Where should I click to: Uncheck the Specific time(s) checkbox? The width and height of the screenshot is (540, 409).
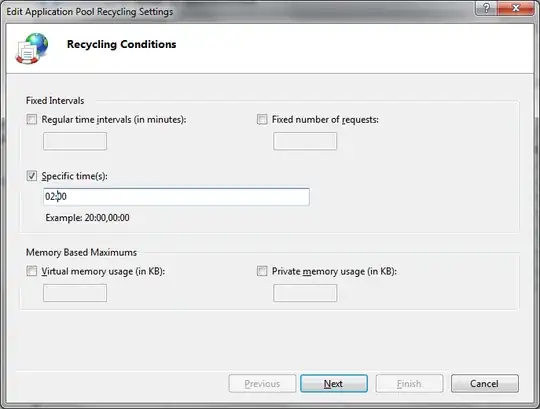[32, 176]
